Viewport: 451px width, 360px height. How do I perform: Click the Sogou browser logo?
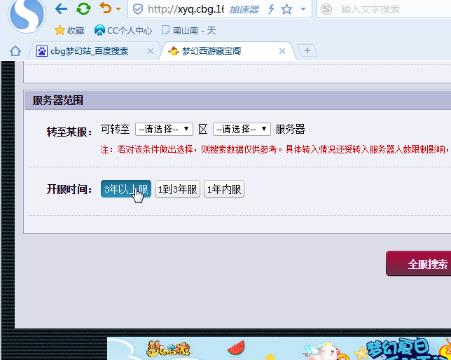(x=27, y=15)
